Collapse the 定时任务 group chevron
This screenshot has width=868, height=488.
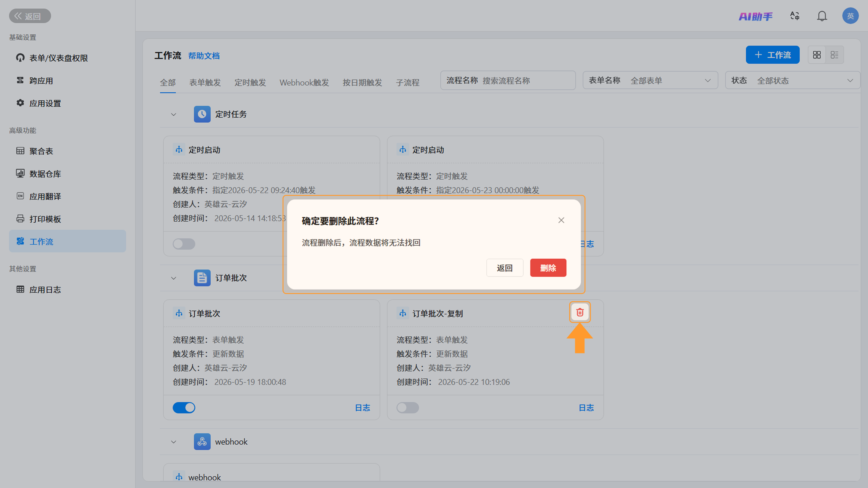coord(174,115)
